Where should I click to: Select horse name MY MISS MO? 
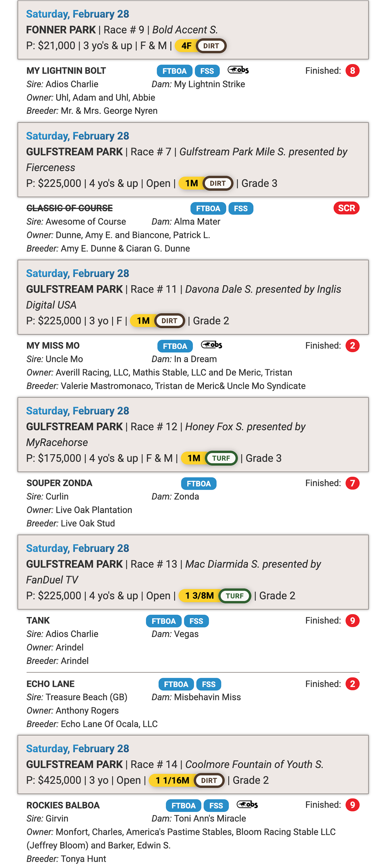point(53,346)
